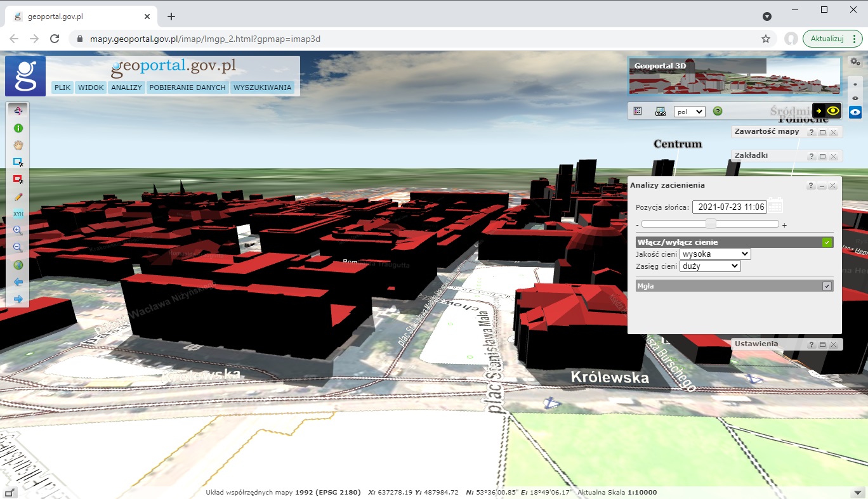
Task: Open help for Zawartość mapy panel
Action: 811,132
